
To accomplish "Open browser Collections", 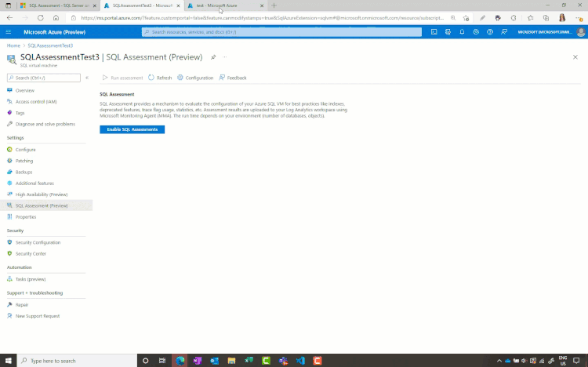I will pyautogui.click(x=546, y=17).
